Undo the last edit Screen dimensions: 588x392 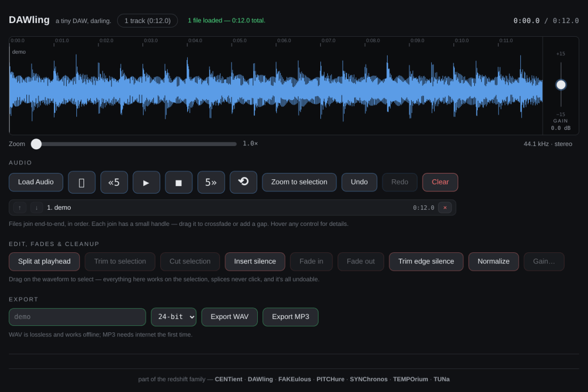point(359,182)
